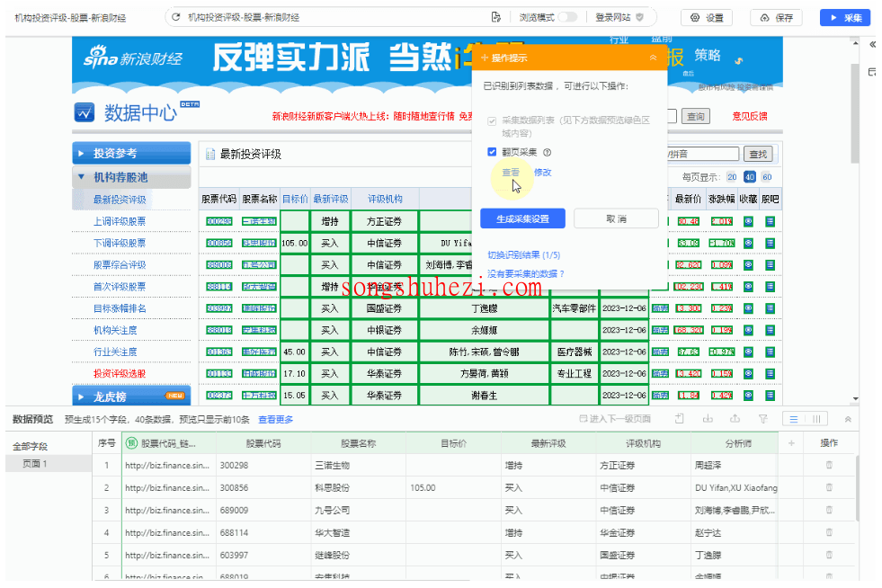Open 目标涨幅排名 sidebar item

point(120,308)
